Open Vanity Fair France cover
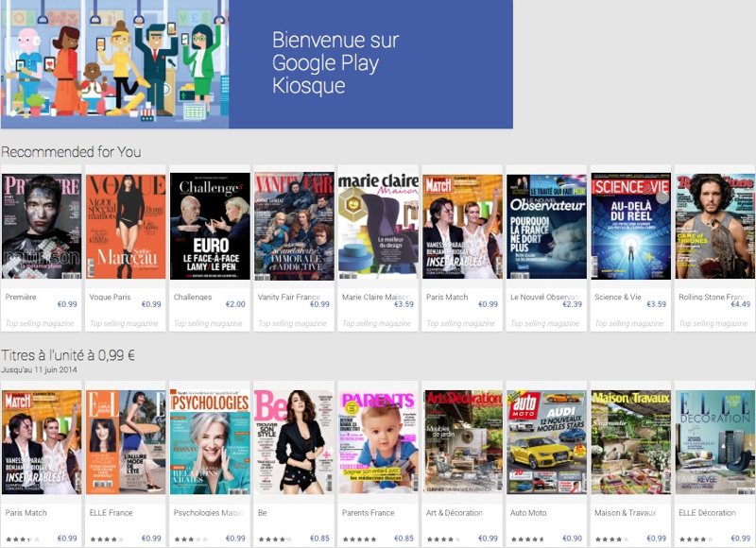 pyautogui.click(x=294, y=227)
